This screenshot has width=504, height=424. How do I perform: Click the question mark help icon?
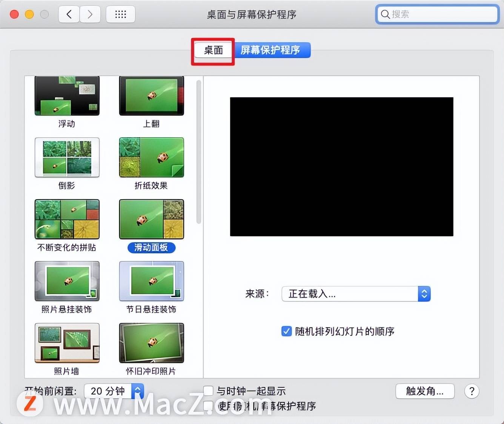pyautogui.click(x=472, y=392)
